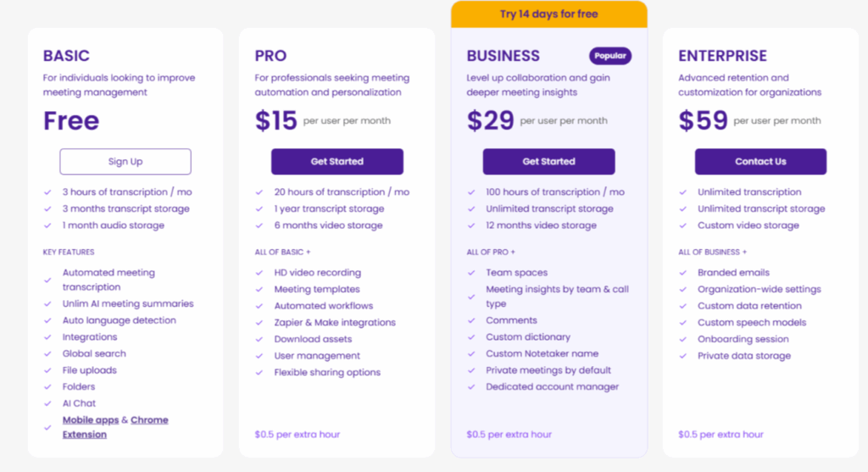Click the $29 Business price
Viewport: 868px width, 472px height.
(490, 121)
